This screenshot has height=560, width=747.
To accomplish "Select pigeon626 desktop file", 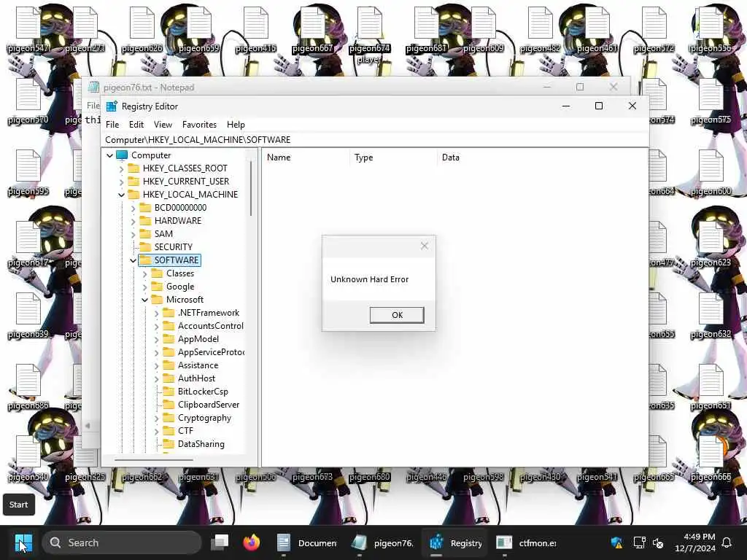I will (x=142, y=29).
